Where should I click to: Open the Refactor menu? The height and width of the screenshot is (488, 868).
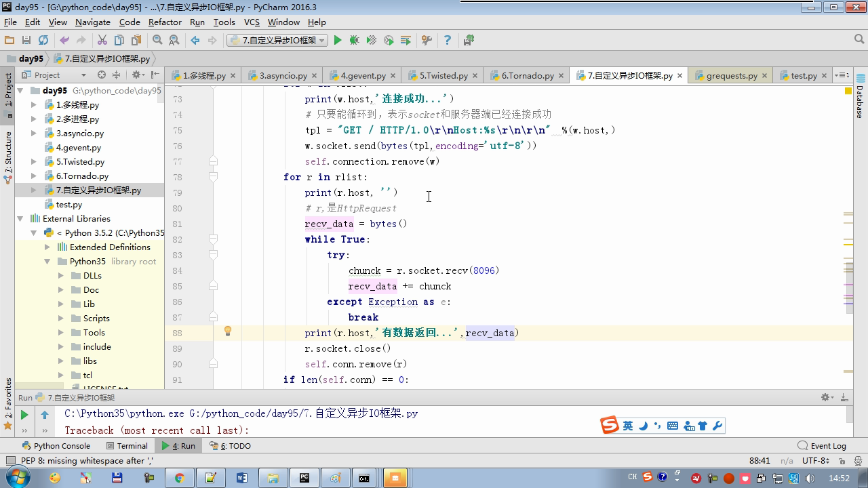[165, 22]
